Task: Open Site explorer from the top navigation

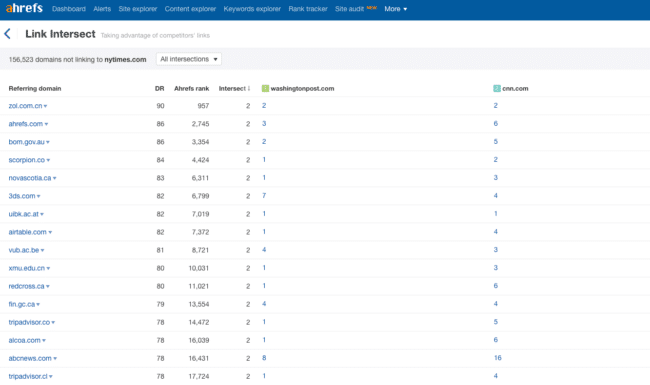Action: click(x=138, y=9)
